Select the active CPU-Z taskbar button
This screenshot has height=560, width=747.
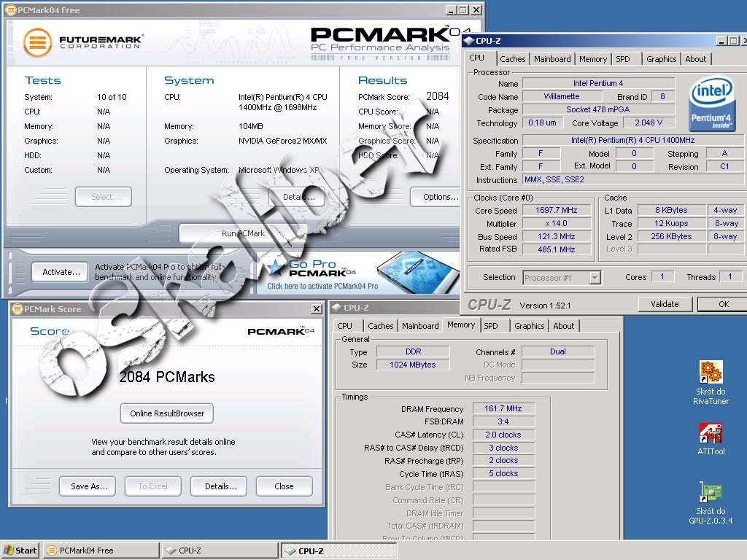tap(338, 551)
